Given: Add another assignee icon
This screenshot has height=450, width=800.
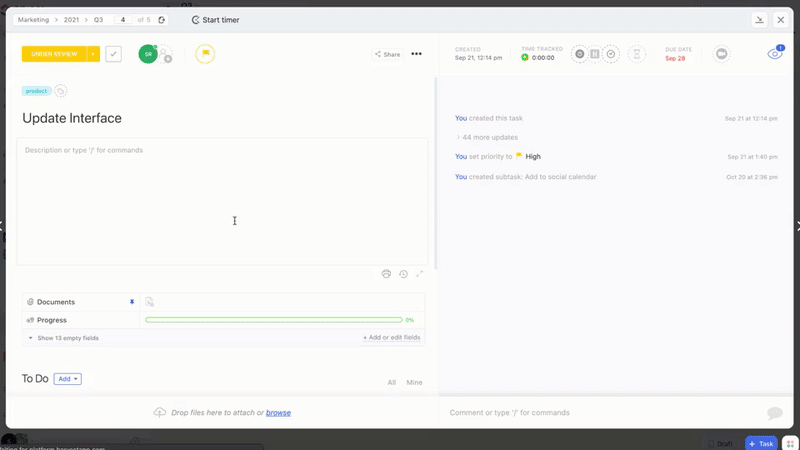Looking at the screenshot, I should pos(165,54).
